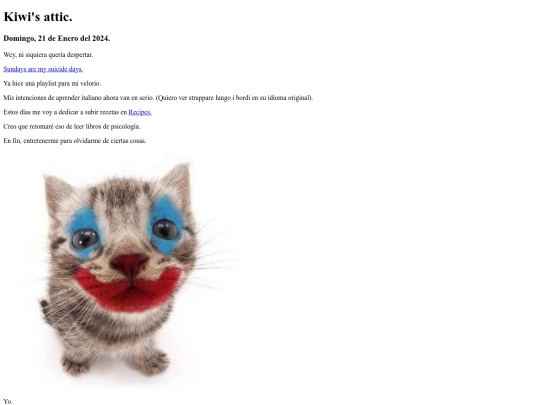Click the kitten's right ear
This screenshot has height=405, width=540.
pos(178,182)
